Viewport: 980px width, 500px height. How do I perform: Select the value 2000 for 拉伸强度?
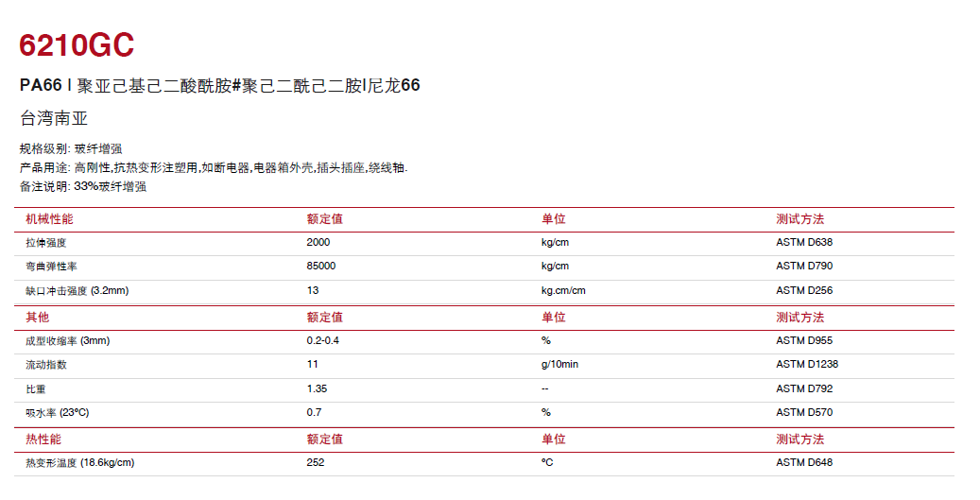[x=318, y=243]
